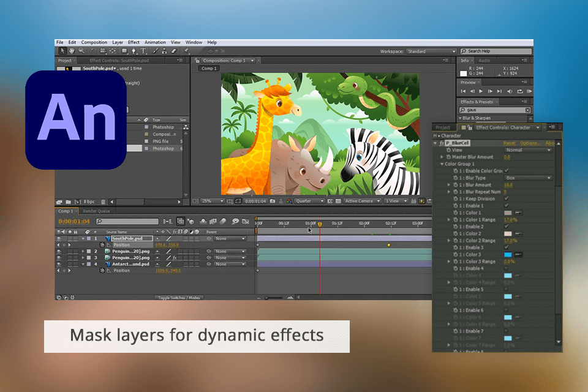Click the Show Channel color icon below viewer
Screen dimensions: 588x392
[x=289, y=201]
